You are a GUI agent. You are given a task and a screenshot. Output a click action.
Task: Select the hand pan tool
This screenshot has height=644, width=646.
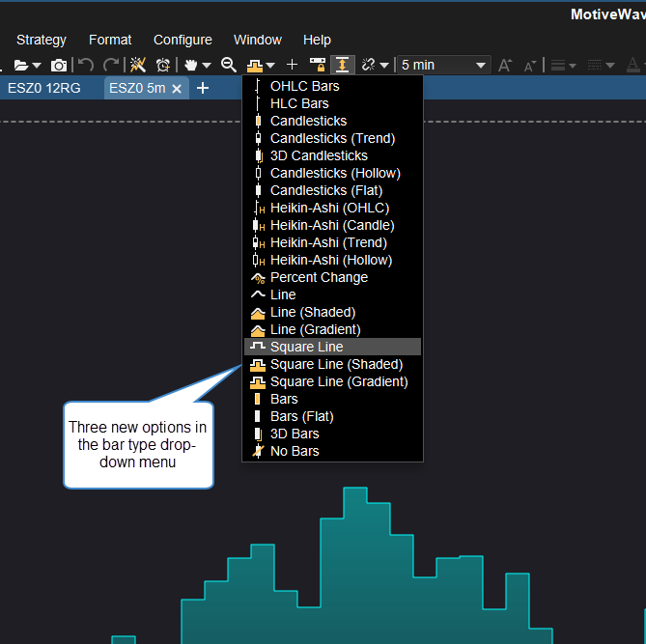click(191, 65)
